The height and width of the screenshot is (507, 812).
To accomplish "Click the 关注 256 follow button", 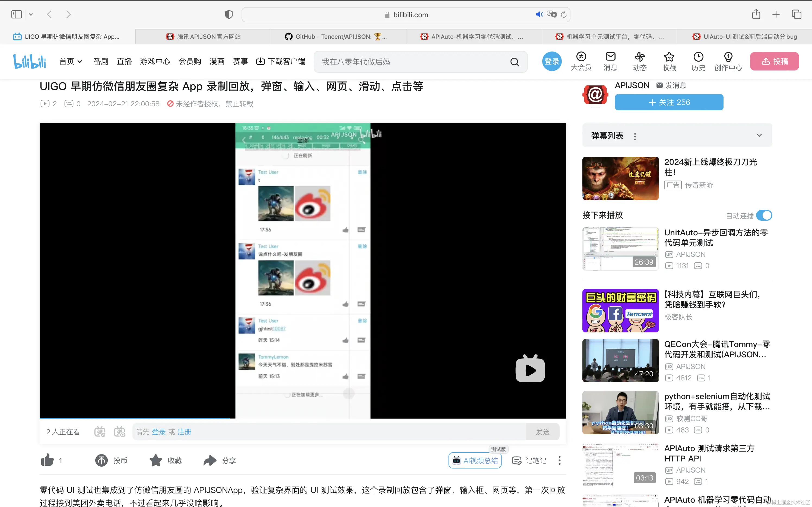I will 669,102.
